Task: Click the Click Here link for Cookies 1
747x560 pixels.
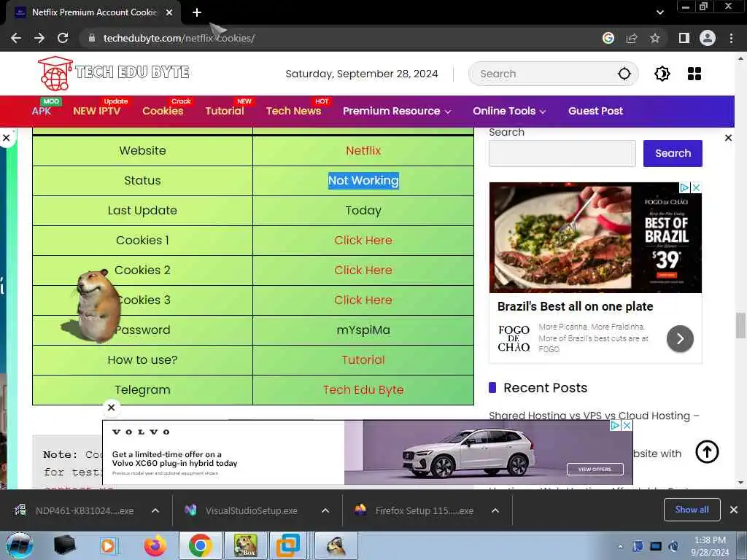Action: tap(363, 240)
